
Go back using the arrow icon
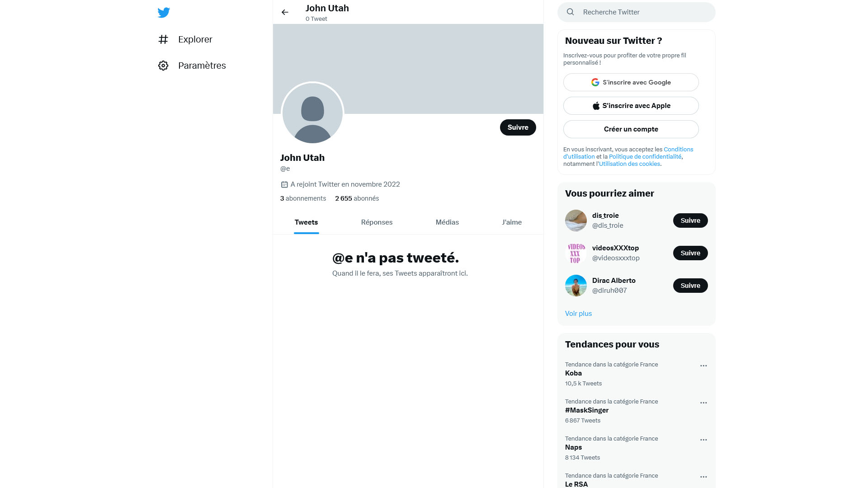click(x=285, y=12)
